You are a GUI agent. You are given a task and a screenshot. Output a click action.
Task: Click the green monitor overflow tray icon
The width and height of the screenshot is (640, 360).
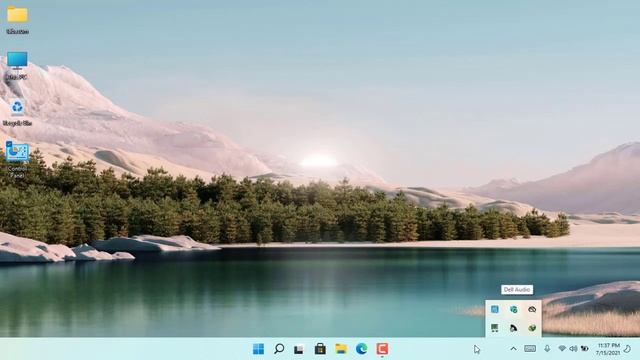coord(495,328)
